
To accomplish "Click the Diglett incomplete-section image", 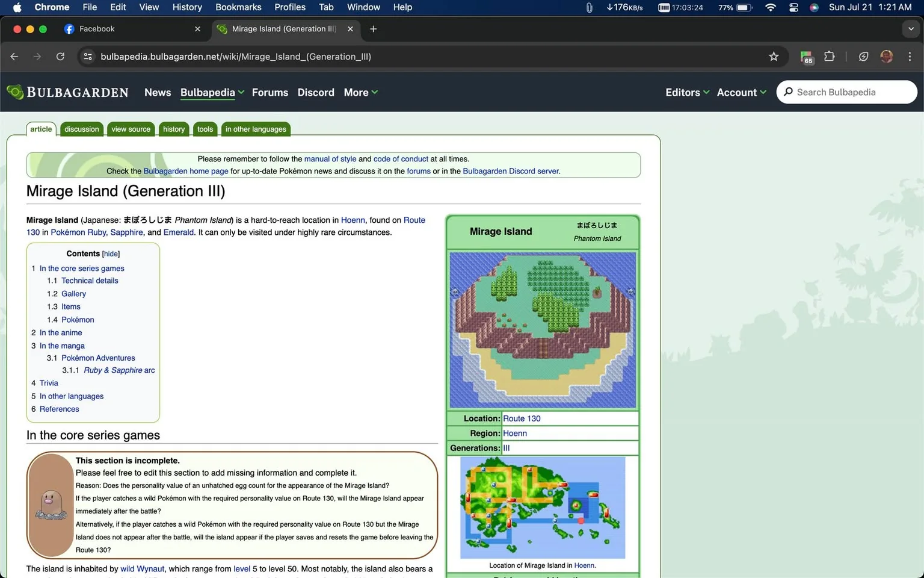I will [51, 505].
